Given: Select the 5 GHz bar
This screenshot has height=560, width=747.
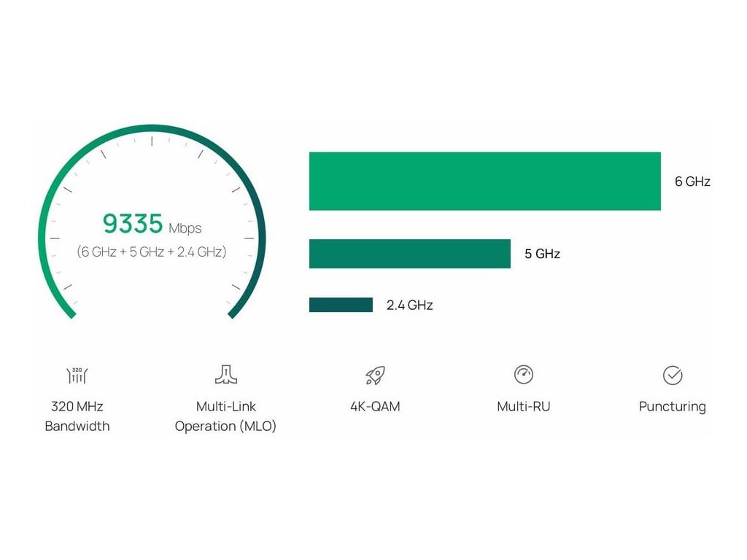Looking at the screenshot, I should tap(410, 253).
